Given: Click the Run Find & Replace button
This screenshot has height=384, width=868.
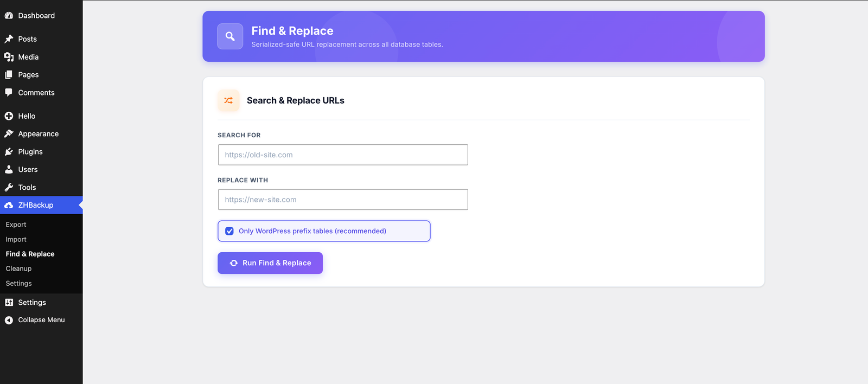Looking at the screenshot, I should [x=270, y=263].
